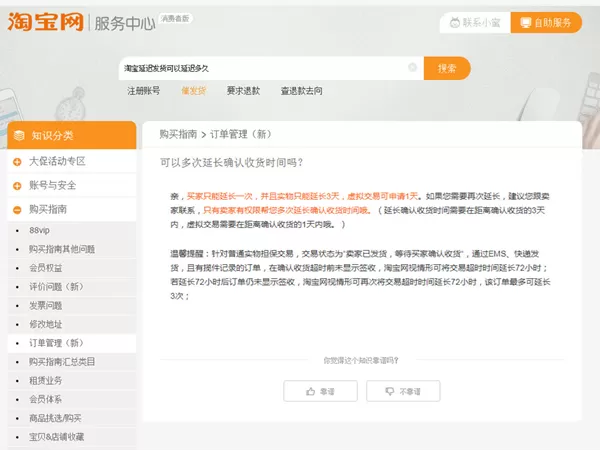
Task: Click the 订单管理(新) breadcrumb link
Action: (241, 134)
